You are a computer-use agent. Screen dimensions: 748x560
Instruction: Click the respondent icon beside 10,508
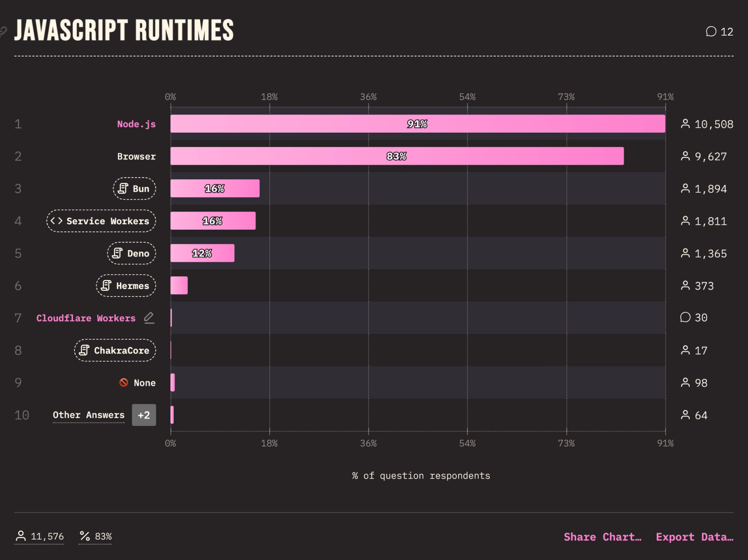pyautogui.click(x=685, y=124)
